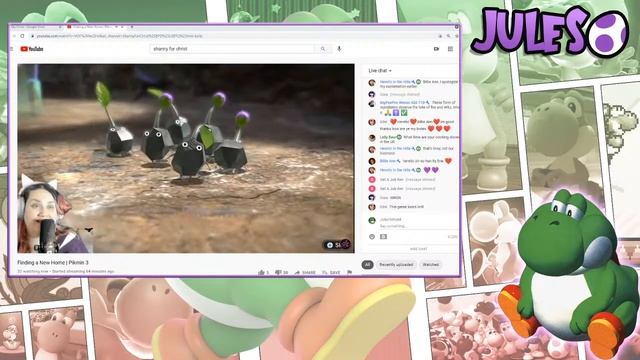
Task: Click the Pikmin video player area
Action: 186,158
